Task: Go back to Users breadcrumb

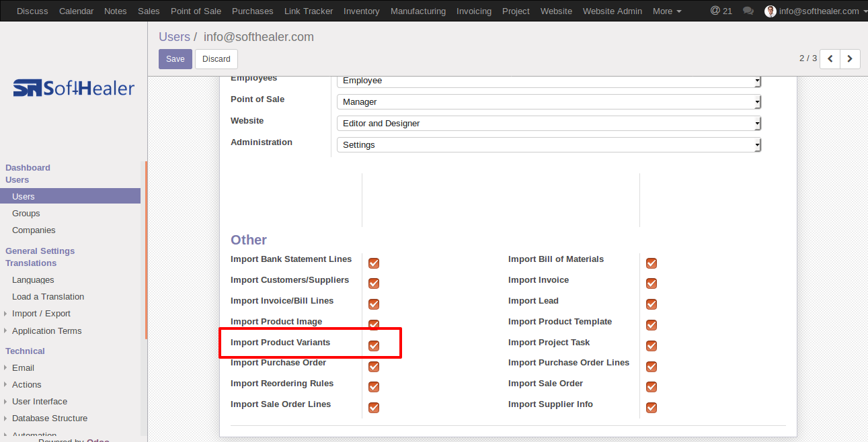Action: click(174, 37)
